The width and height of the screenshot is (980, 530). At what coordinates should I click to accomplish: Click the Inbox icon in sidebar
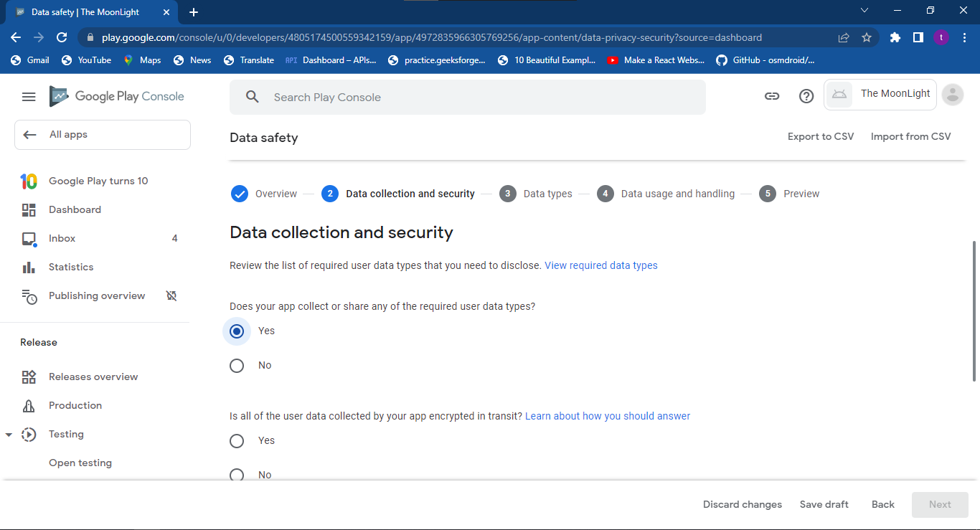point(29,239)
